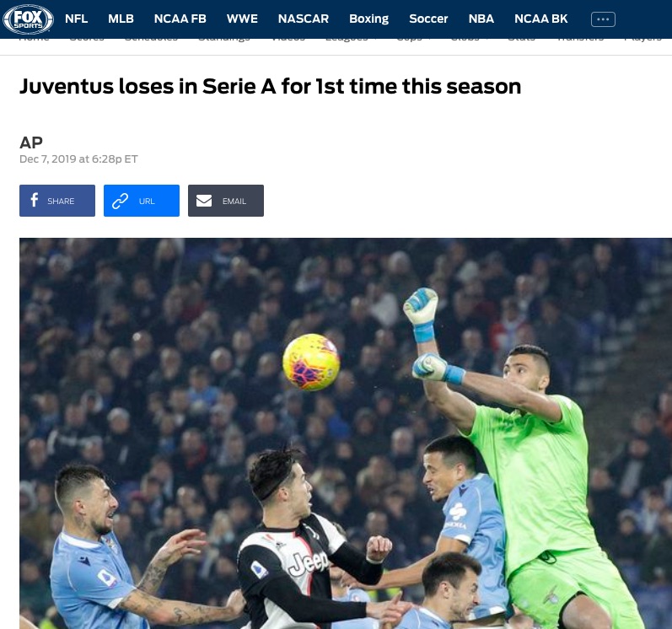Go to the NBA section
Viewport: 672px width, 629px height.
(481, 19)
